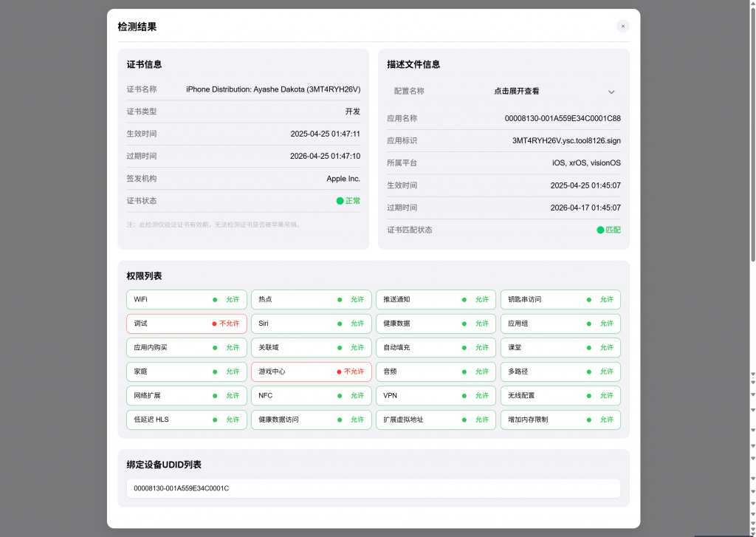Image resolution: width=756 pixels, height=537 pixels.
Task: Expand 配置名称 using the chevron arrow
Action: (611, 92)
